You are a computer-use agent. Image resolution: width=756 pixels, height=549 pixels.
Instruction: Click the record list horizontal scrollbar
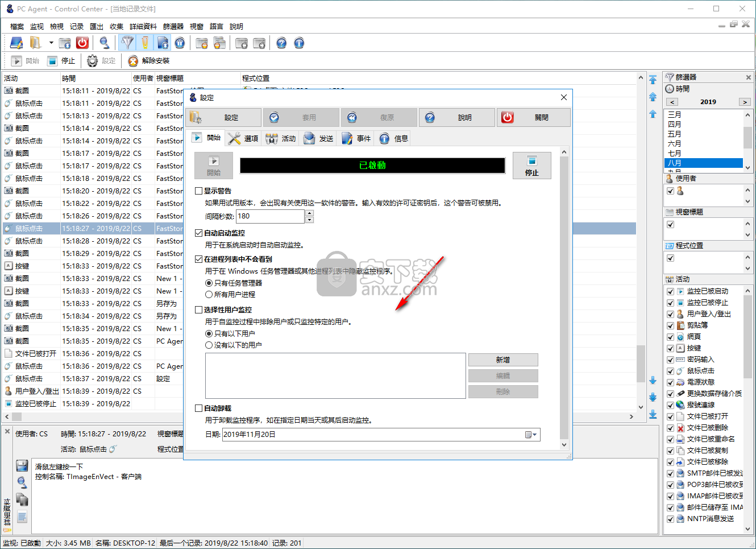click(319, 417)
